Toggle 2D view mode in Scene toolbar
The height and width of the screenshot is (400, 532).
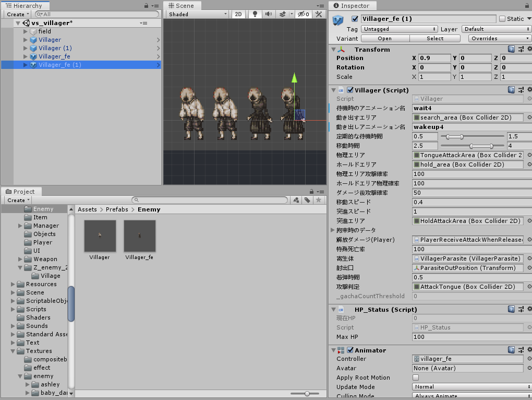(238, 14)
